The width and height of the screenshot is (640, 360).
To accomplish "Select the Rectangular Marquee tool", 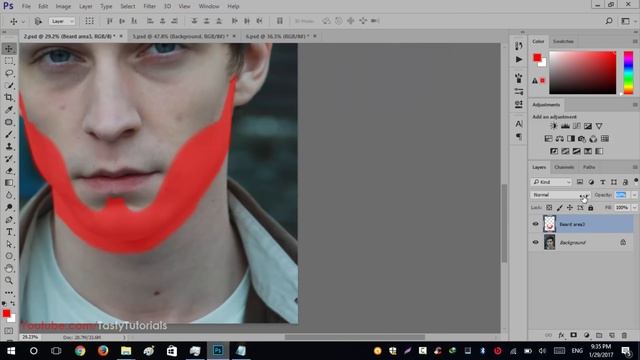I will pos(9,61).
